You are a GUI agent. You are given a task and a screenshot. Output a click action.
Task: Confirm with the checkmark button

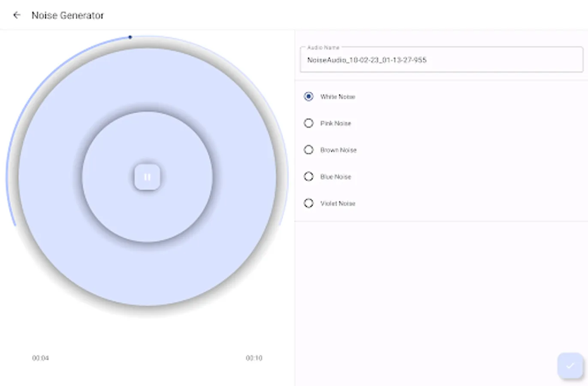(570, 366)
